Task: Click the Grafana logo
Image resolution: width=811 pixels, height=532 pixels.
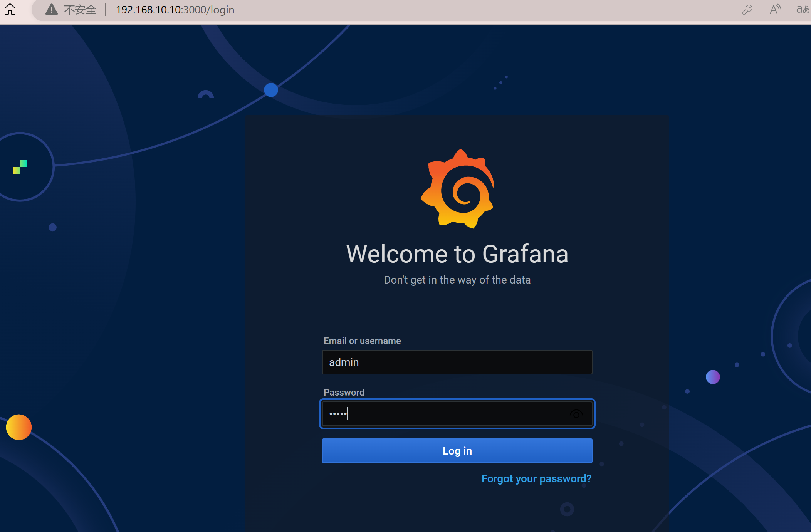Action: click(x=457, y=188)
